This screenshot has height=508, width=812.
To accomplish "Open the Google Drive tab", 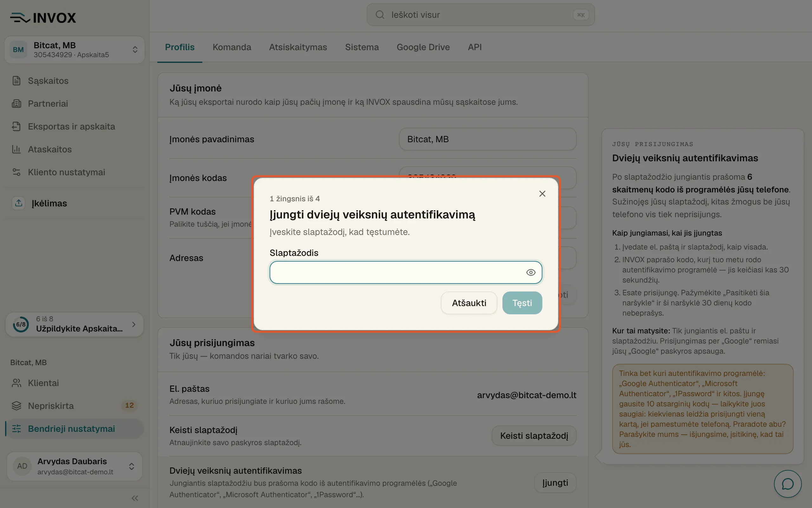I will (x=423, y=47).
